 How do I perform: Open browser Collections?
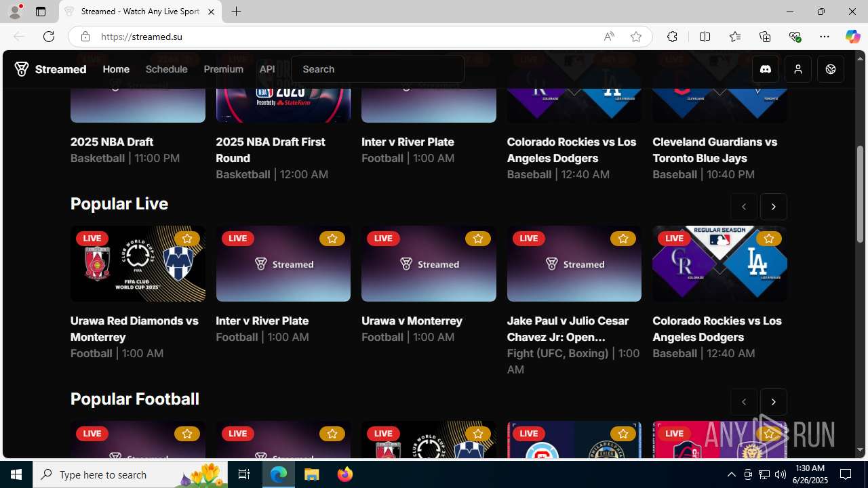click(x=765, y=37)
